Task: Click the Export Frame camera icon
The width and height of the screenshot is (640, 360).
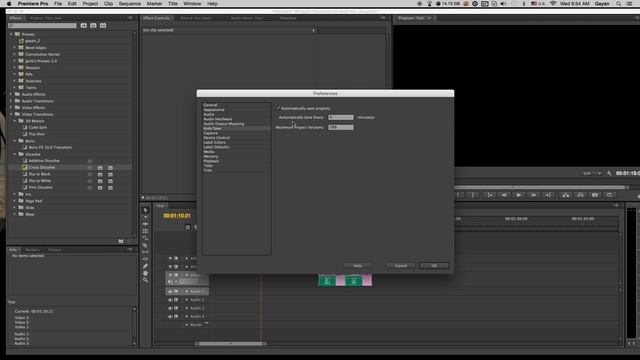Action: [x=595, y=195]
